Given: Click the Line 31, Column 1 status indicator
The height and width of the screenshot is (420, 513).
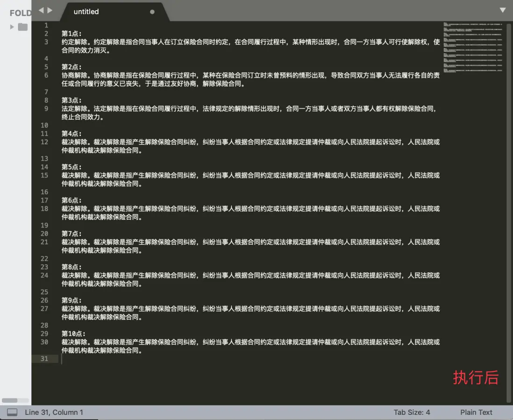Looking at the screenshot, I should coord(54,412).
